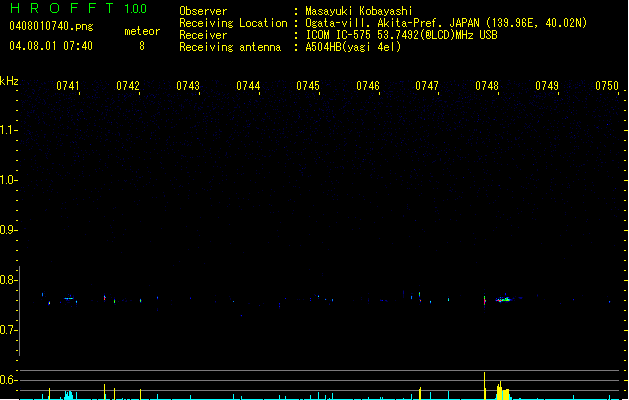This screenshot has height=400, width=629.
Task: Click the date stamp 04.08.01 07:40
Action: coord(51,46)
